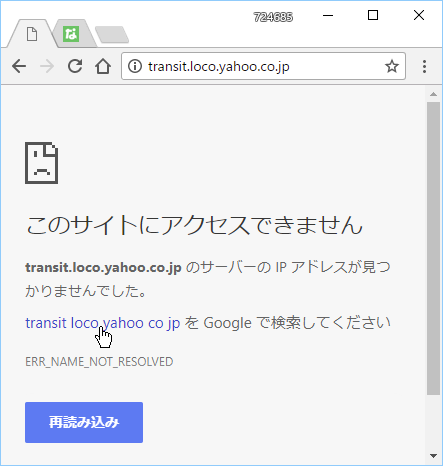443x466 pixels.
Task: Click the vertical scrollbar thumb
Action: point(433,249)
